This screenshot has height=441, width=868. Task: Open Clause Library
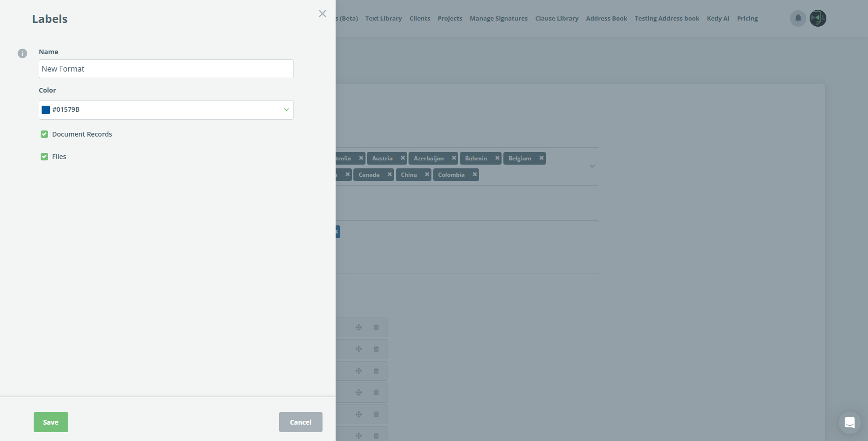[557, 19]
